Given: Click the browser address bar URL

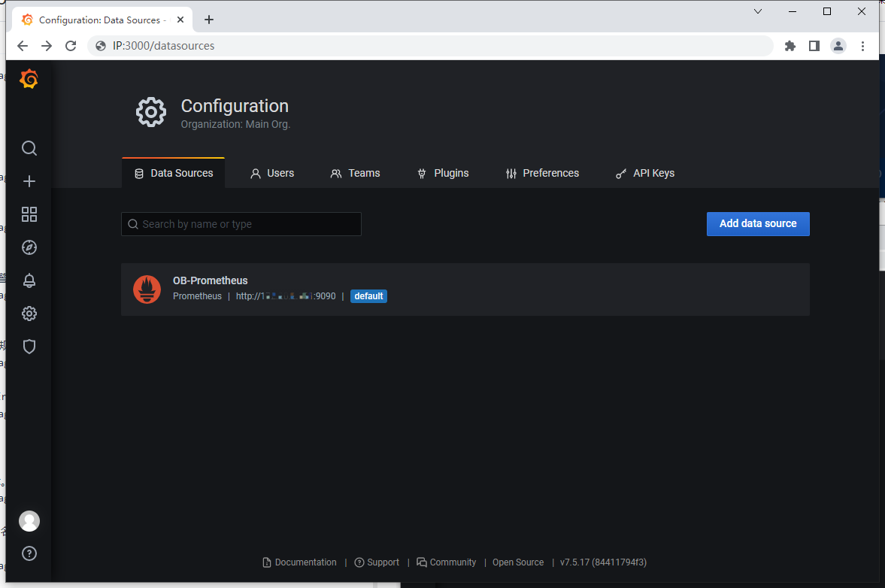Looking at the screenshot, I should pos(164,46).
